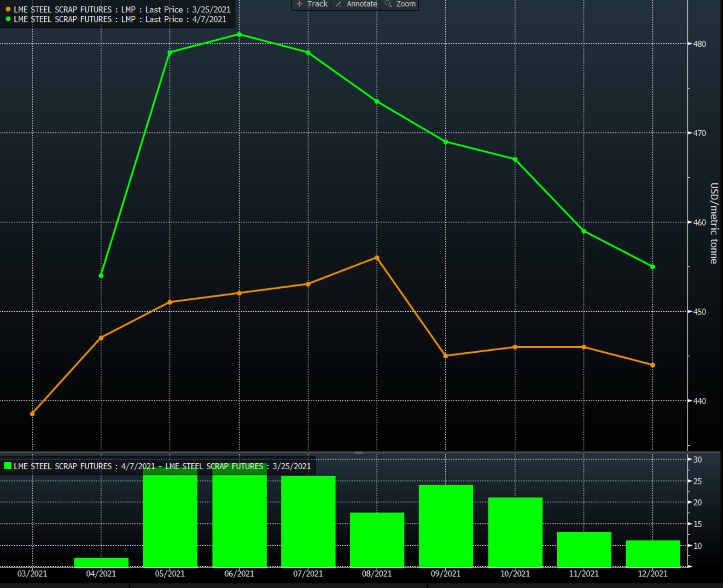Click the USD/metric tonne axis title
This screenshot has height=588, width=723.
click(714, 223)
